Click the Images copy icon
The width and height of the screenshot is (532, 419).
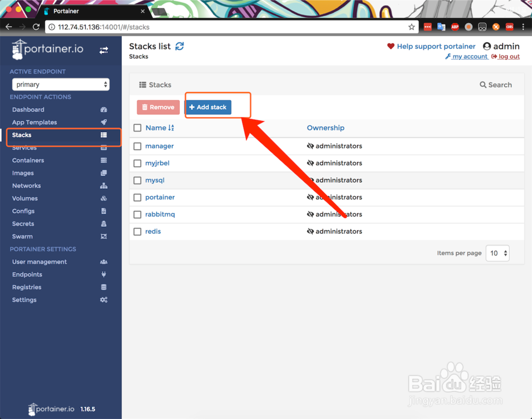point(104,173)
